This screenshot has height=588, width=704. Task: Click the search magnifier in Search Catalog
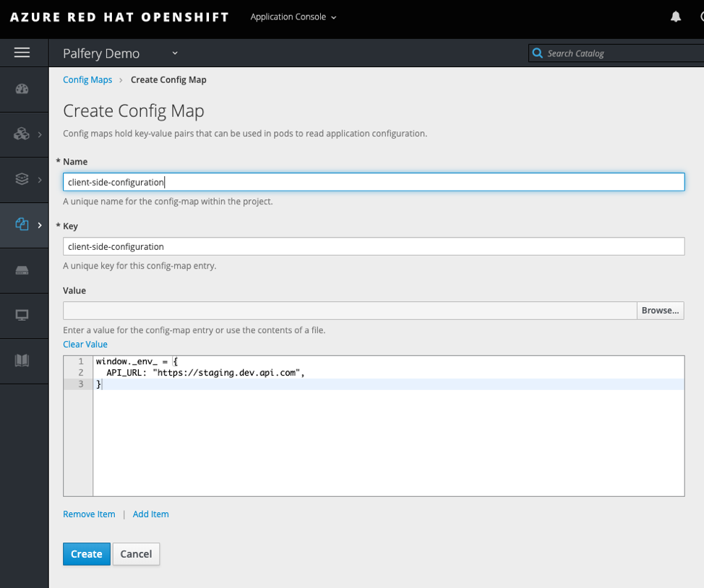537,52
